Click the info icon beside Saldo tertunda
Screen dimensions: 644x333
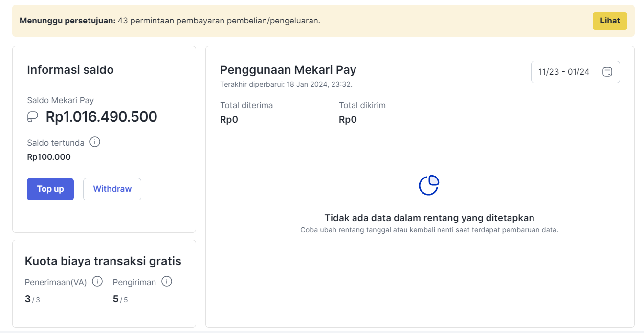point(95,142)
